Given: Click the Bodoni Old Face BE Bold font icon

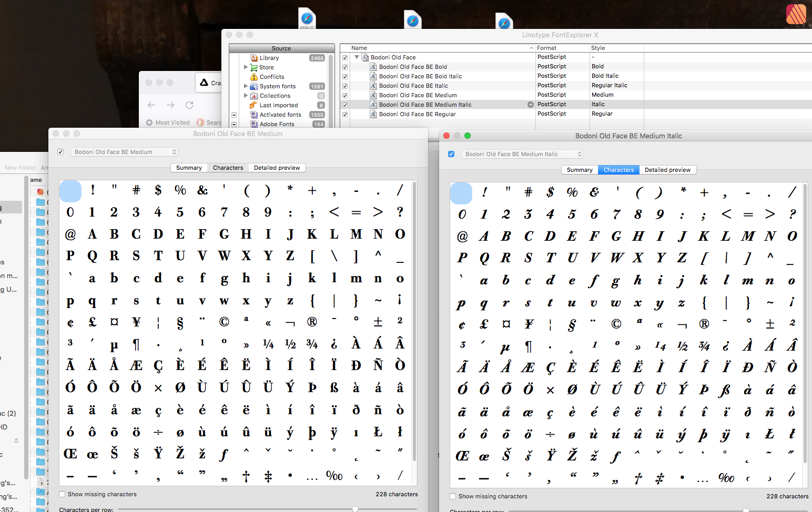Looking at the screenshot, I should tap(373, 67).
